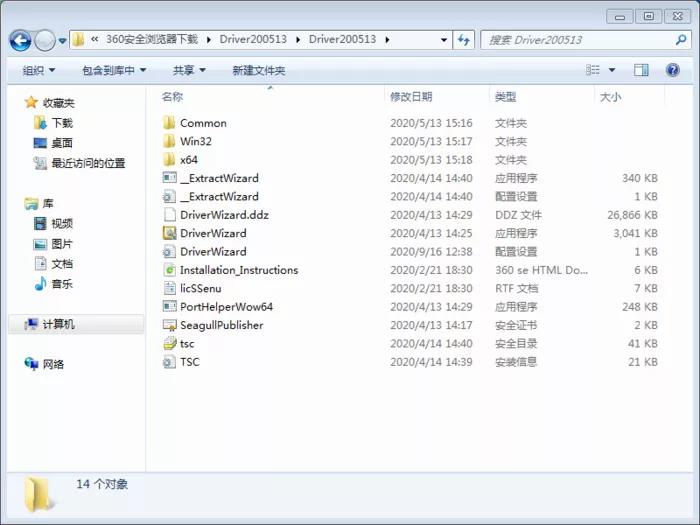Image resolution: width=700 pixels, height=525 pixels.
Task: Open the 共享 menu
Action: [x=189, y=70]
